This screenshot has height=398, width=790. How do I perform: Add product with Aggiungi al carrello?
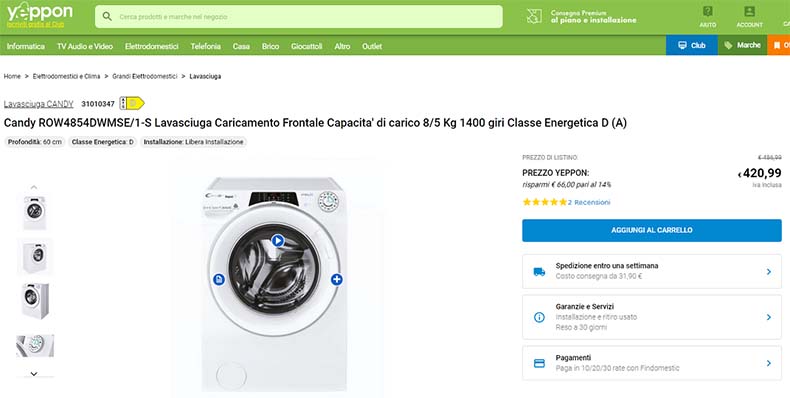651,230
